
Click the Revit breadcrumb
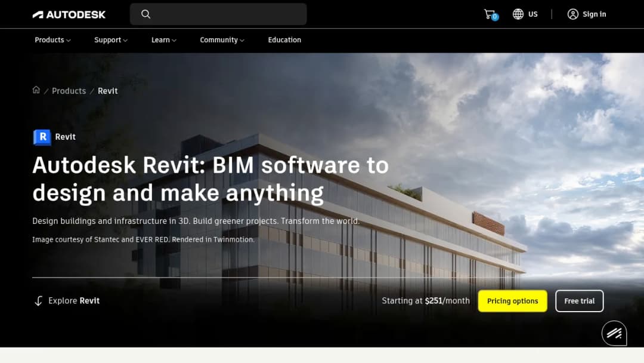tap(107, 91)
